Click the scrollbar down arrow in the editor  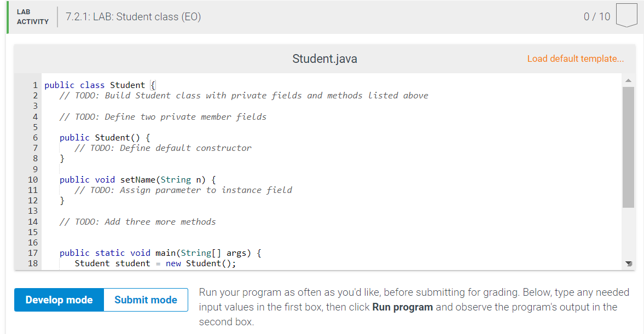point(628,263)
